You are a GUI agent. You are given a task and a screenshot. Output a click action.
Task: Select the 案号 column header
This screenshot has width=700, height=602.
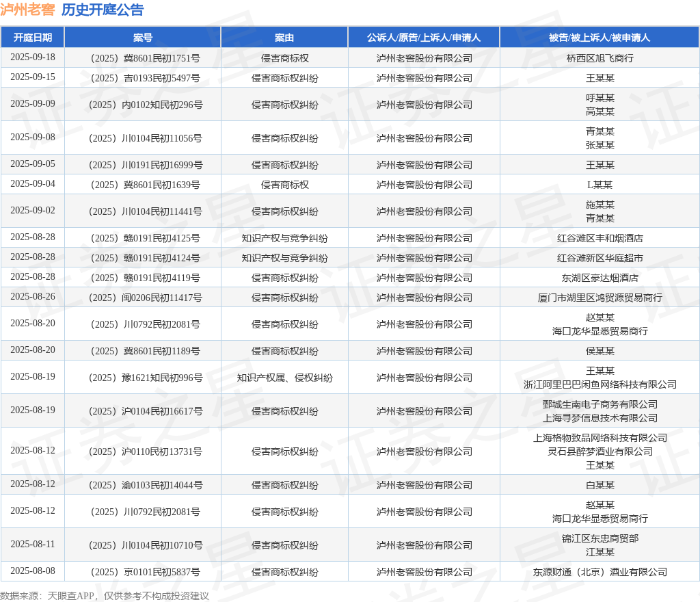click(x=143, y=38)
